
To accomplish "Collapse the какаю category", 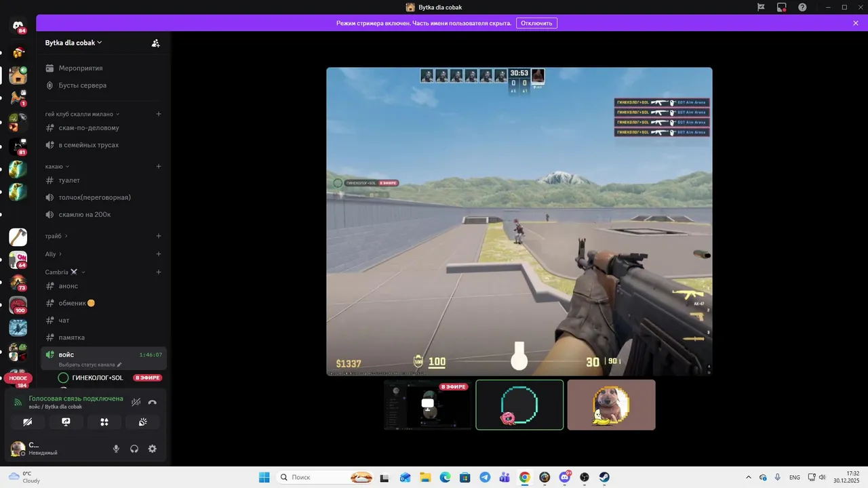I will [57, 166].
